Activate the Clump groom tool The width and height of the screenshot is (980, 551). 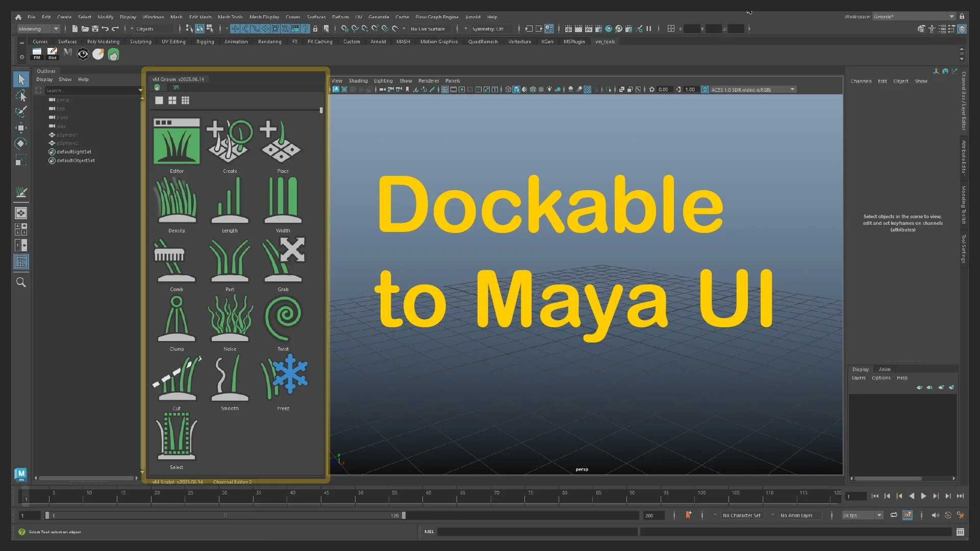click(176, 320)
